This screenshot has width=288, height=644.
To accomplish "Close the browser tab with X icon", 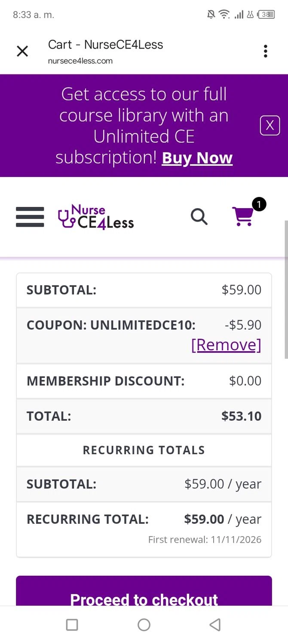I will pos(22,52).
